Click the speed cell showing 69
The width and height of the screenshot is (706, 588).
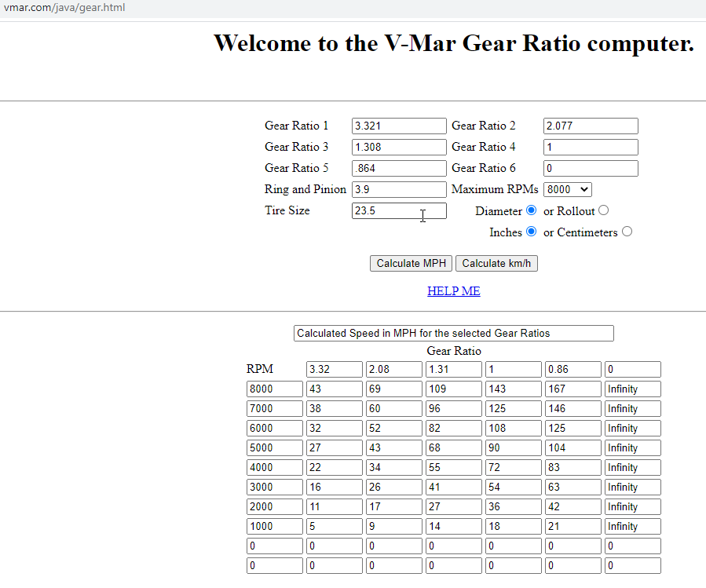pyautogui.click(x=393, y=389)
